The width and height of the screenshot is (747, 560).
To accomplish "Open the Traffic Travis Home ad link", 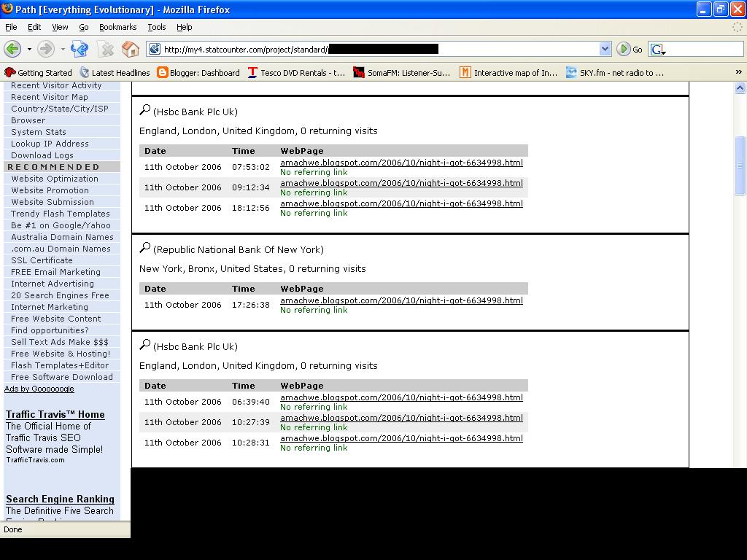I will [x=55, y=414].
